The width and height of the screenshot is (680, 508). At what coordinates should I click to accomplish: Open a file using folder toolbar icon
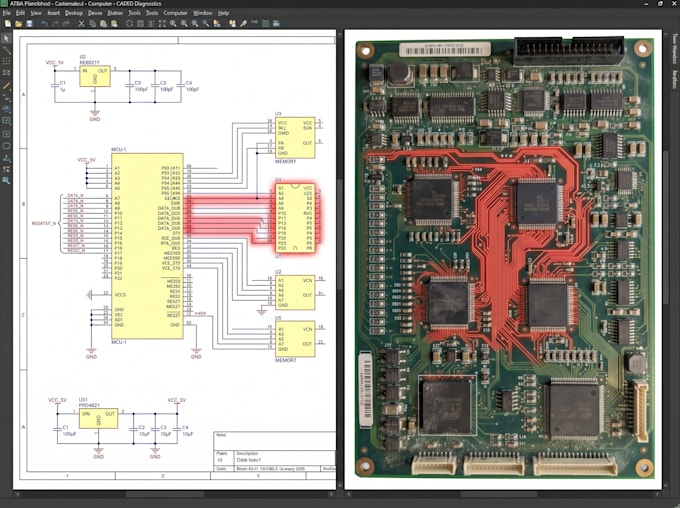[19, 23]
